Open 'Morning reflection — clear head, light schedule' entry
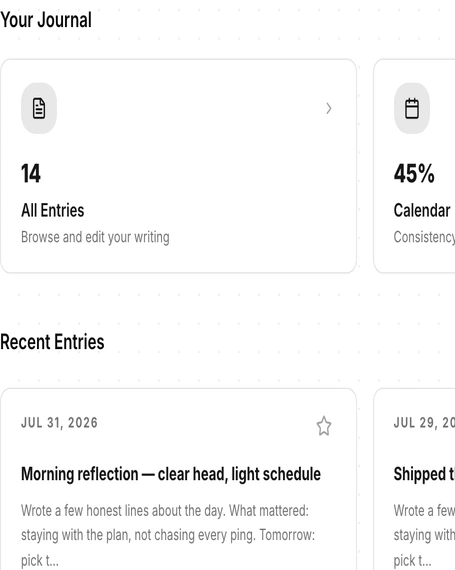 [171, 474]
